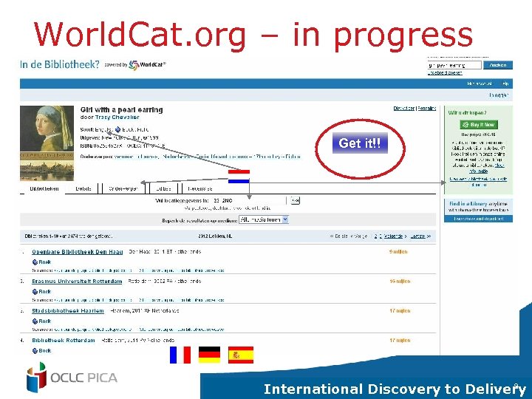Click the '9 mijlen' distance text
This screenshot has width=532, height=399.
(398, 252)
